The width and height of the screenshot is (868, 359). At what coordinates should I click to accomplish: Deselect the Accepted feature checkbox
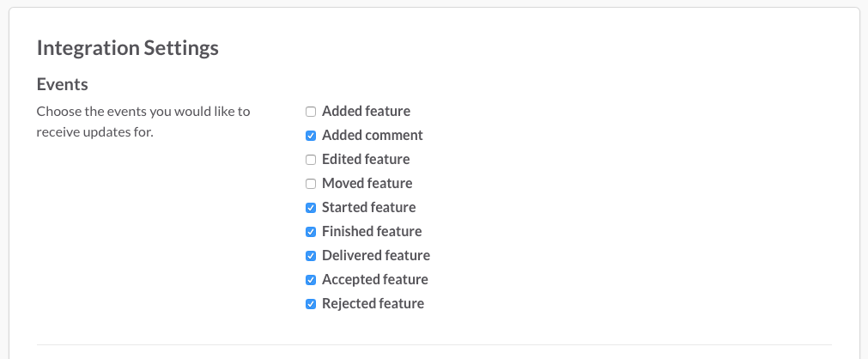[x=311, y=280]
